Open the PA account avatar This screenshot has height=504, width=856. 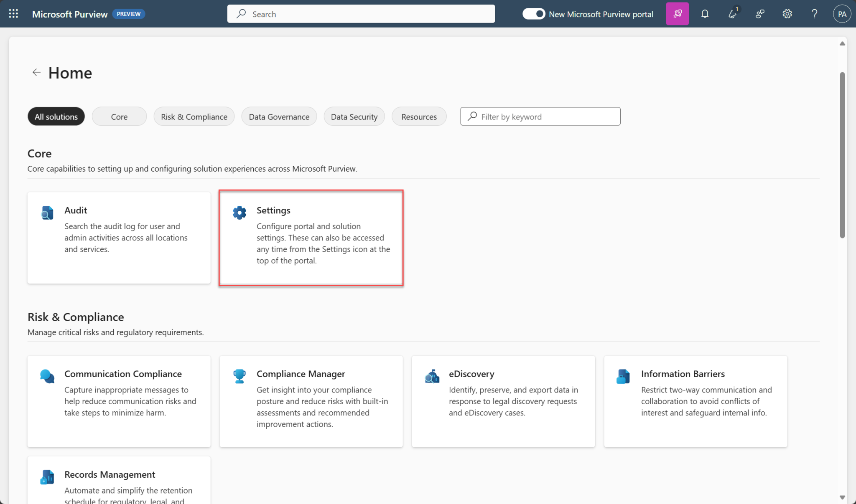[x=842, y=14]
